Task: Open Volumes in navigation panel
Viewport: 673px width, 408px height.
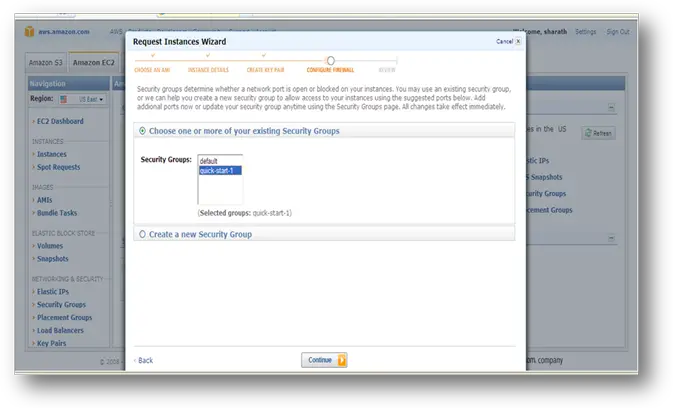Action: (x=50, y=246)
